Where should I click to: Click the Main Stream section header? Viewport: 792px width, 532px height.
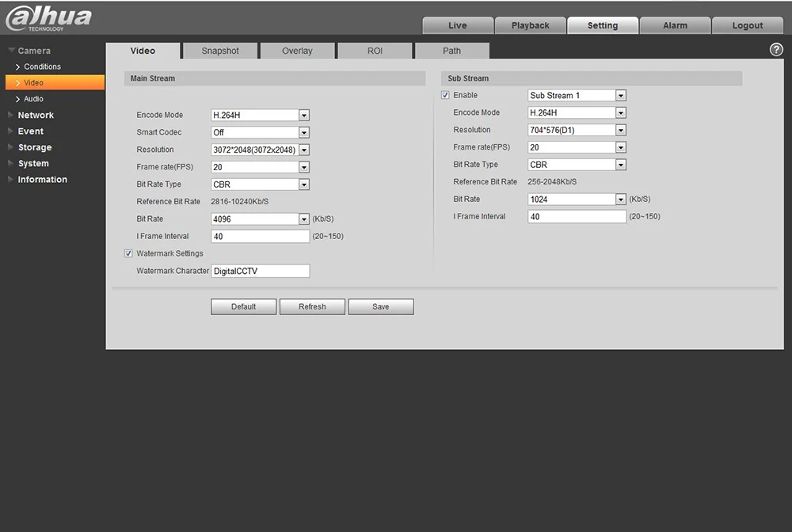pyautogui.click(x=275, y=78)
